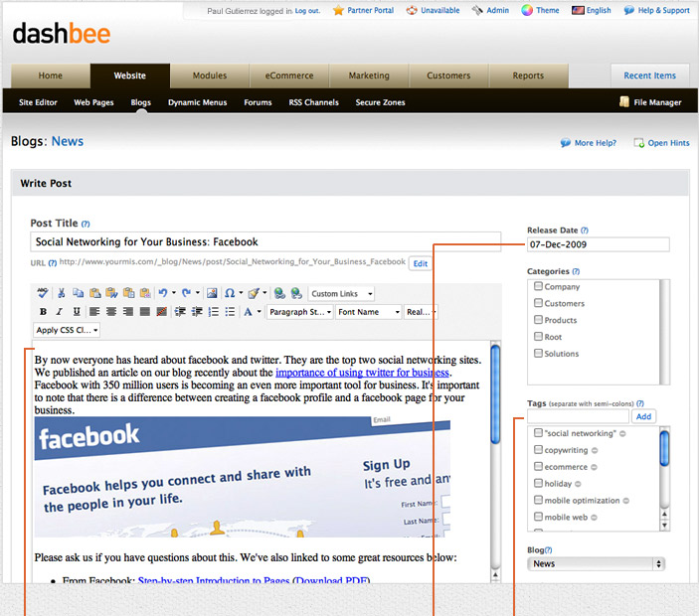Switch to the Modules tab
The width and height of the screenshot is (699, 616).
click(x=210, y=76)
